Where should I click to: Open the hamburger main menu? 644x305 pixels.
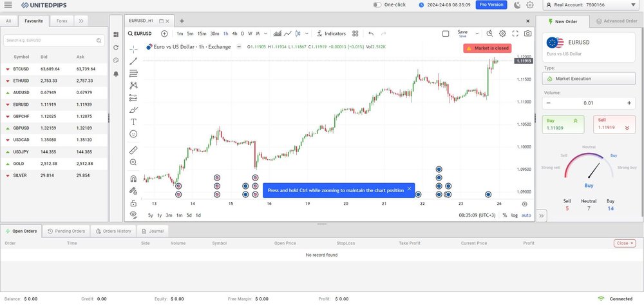pos(8,5)
